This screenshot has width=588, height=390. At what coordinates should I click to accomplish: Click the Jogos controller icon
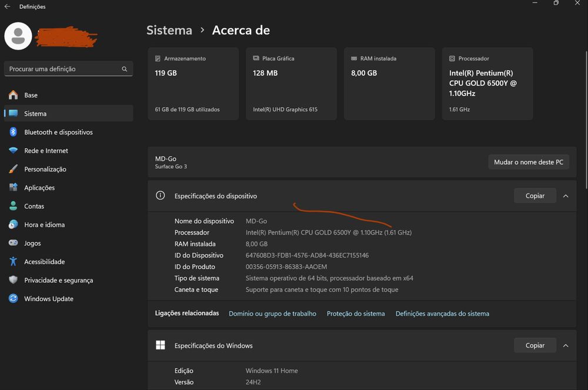tap(13, 242)
